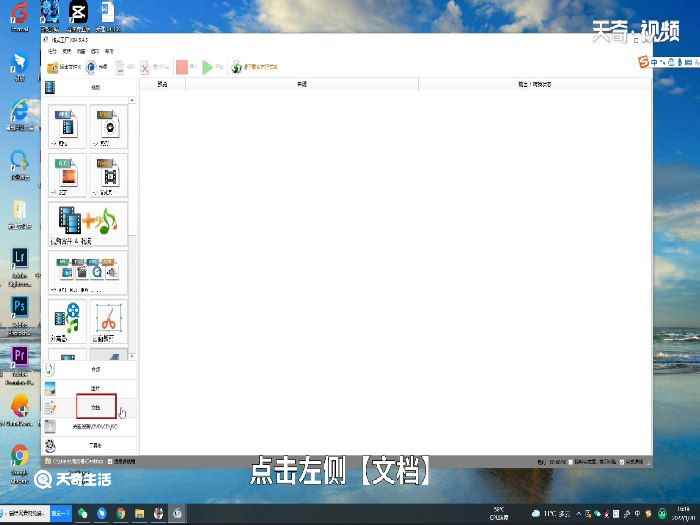Screen dimensions: 700x525
Task: Open the last menu in the menu bar
Action: [x=109, y=50]
